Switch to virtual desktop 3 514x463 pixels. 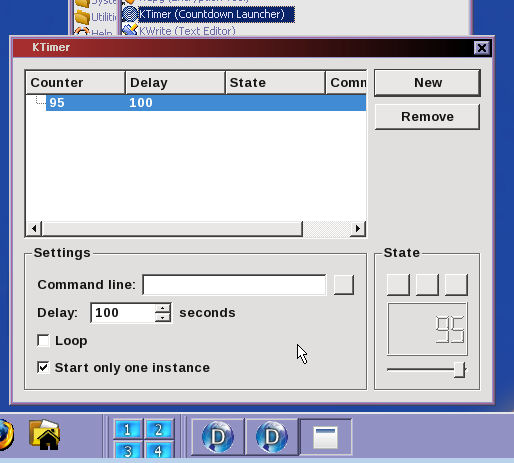(128, 450)
